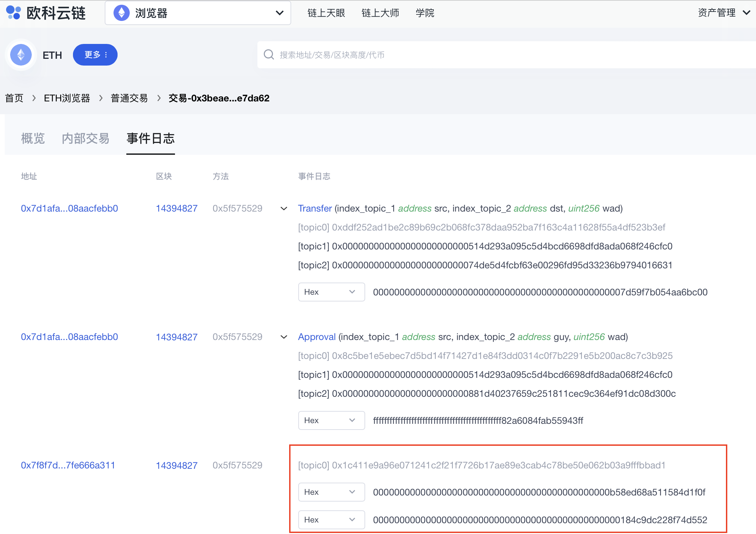Click the large ETH coin icon

pos(21,55)
